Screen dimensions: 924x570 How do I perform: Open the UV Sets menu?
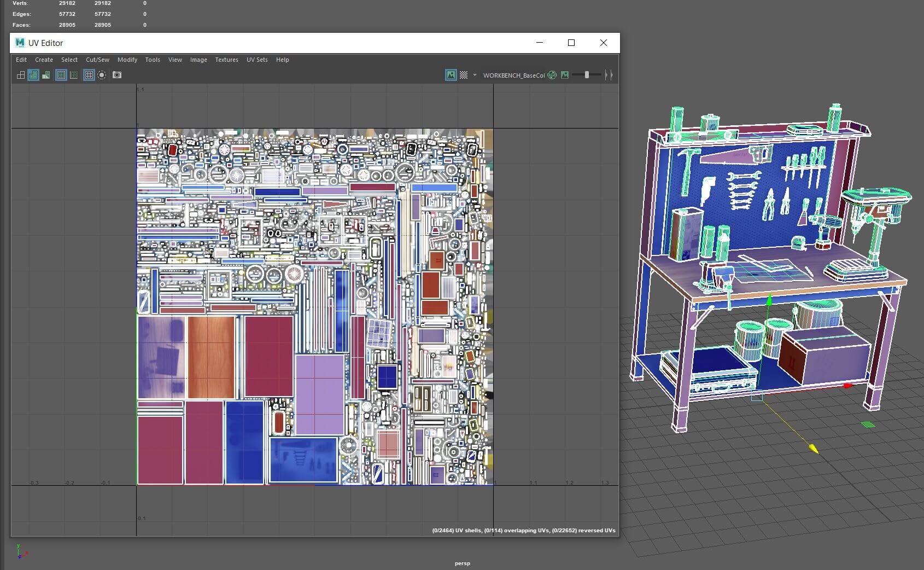coord(257,60)
